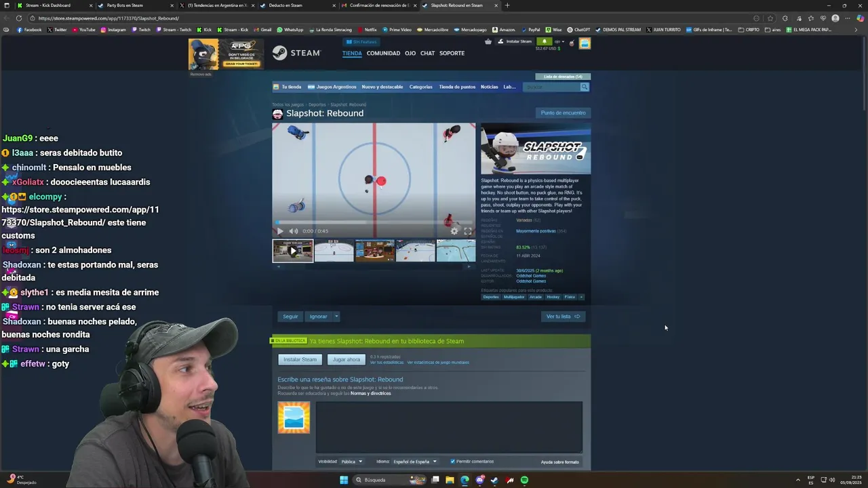Image resolution: width=868 pixels, height=488 pixels.
Task: Click the plus icon after the Física tag
Action: point(581,297)
